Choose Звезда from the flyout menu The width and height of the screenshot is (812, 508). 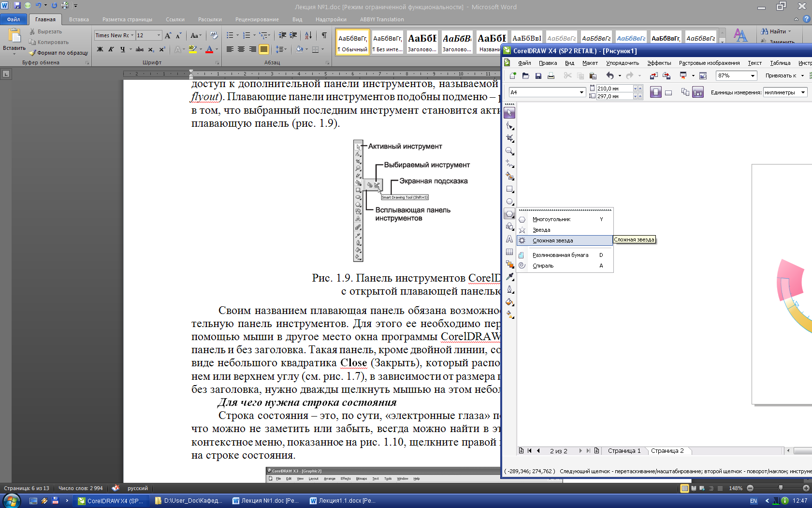click(x=565, y=230)
